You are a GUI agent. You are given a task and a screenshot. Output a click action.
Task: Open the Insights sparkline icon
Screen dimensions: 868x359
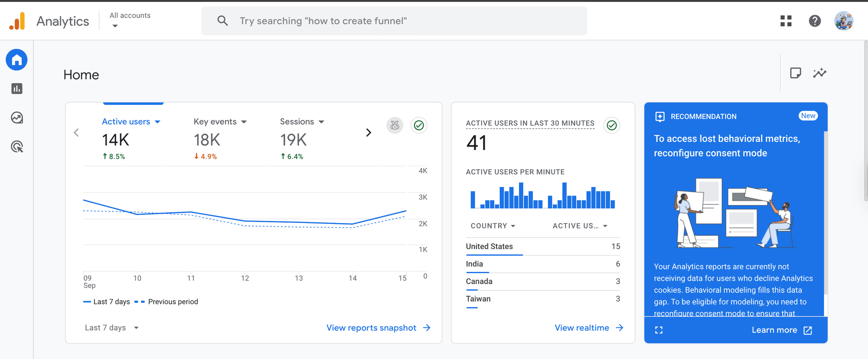(x=819, y=73)
